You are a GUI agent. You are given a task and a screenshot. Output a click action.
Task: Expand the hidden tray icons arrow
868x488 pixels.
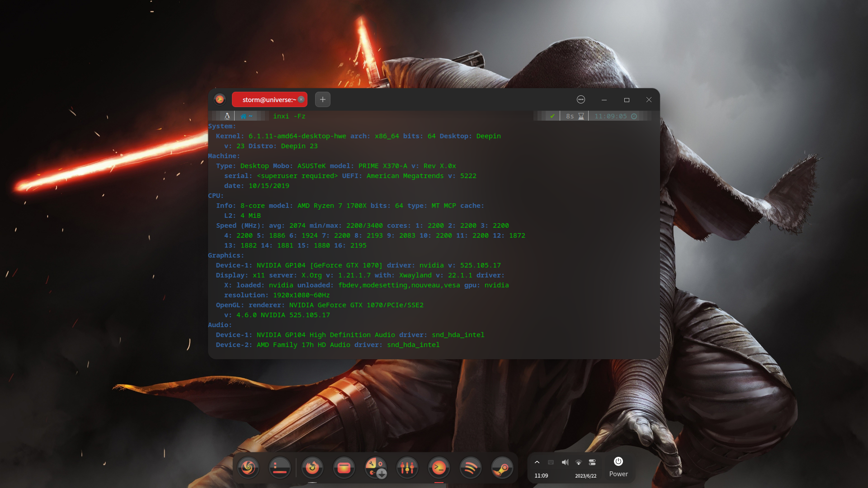(x=537, y=462)
